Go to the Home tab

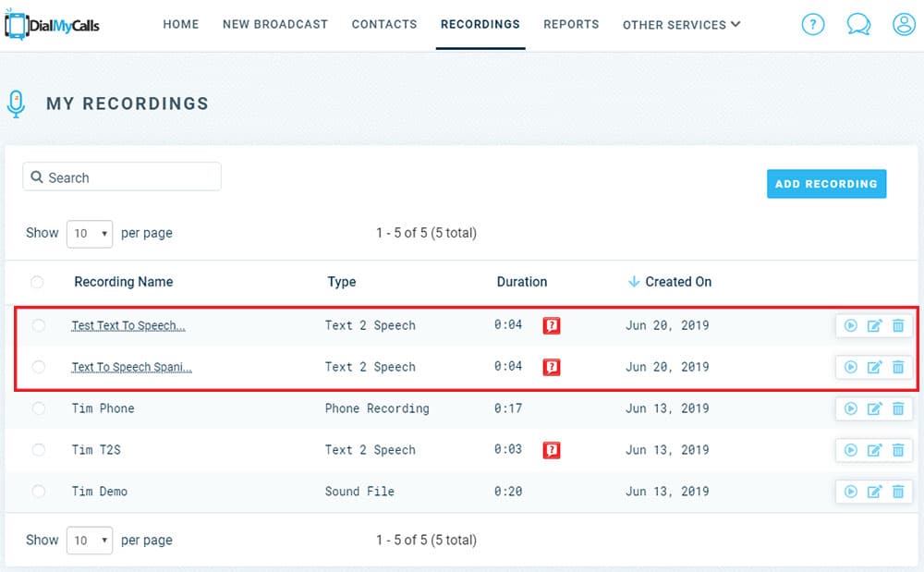(181, 24)
